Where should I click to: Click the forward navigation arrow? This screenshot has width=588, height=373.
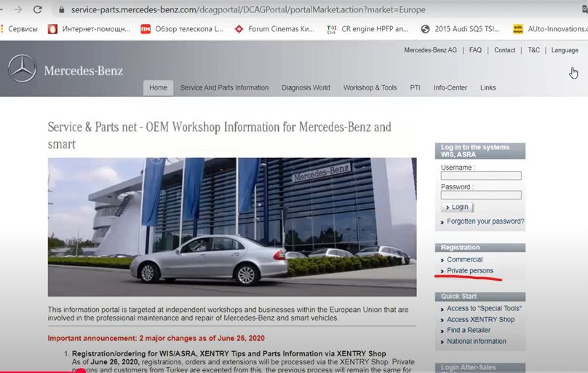pos(17,9)
